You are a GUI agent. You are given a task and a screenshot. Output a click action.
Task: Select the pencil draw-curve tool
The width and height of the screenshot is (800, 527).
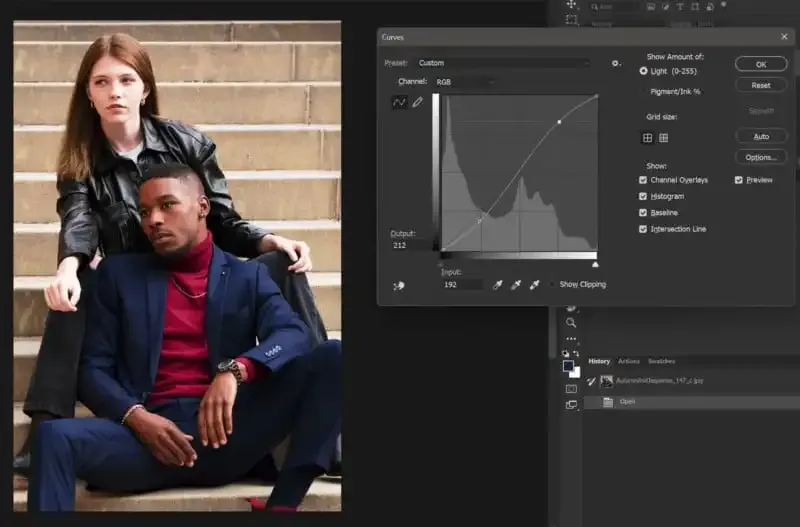tap(417, 102)
